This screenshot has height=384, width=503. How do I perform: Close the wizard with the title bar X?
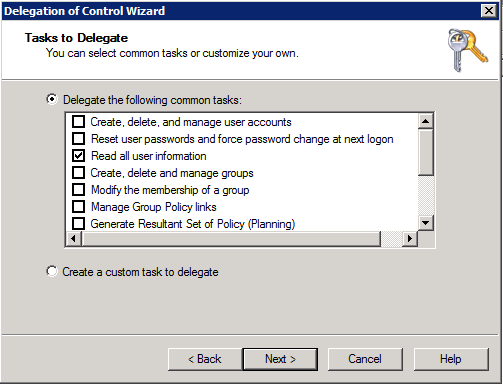pyautogui.click(x=489, y=11)
